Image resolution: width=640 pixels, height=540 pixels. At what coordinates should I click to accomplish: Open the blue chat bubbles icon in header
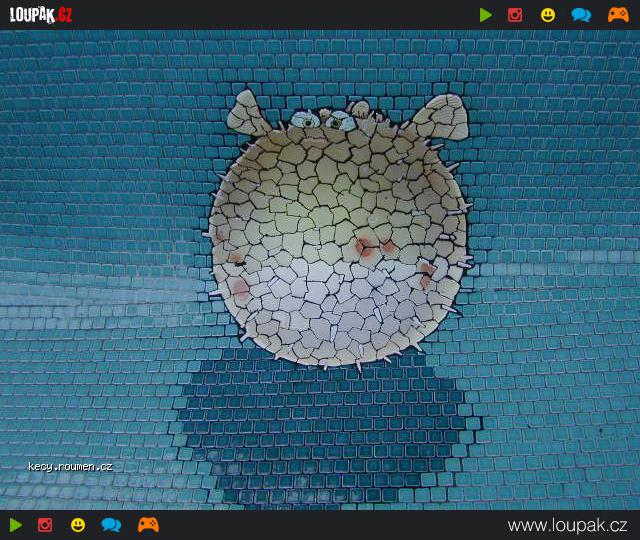(x=581, y=15)
